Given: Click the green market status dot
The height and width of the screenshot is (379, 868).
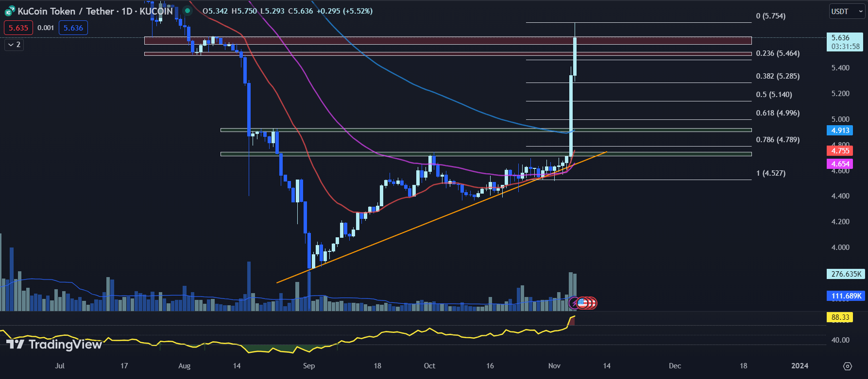Looking at the screenshot, I should click(187, 11).
